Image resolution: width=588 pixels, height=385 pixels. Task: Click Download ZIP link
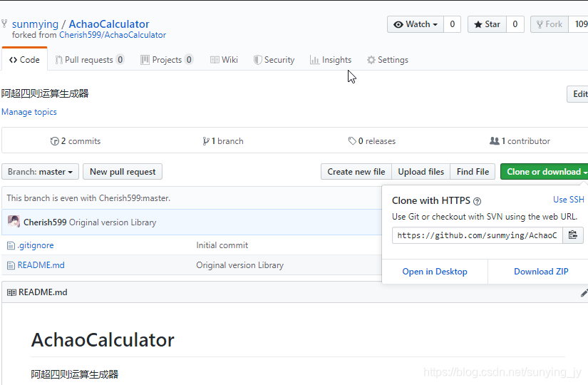point(541,272)
